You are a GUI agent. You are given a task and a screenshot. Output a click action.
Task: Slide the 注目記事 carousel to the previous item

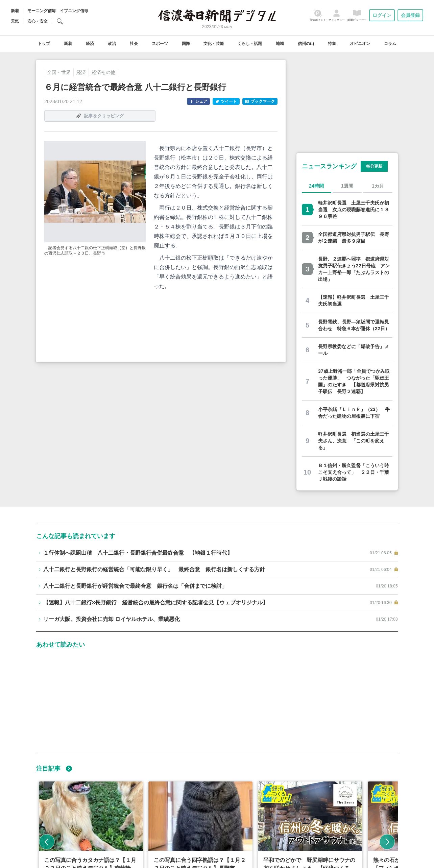47,842
